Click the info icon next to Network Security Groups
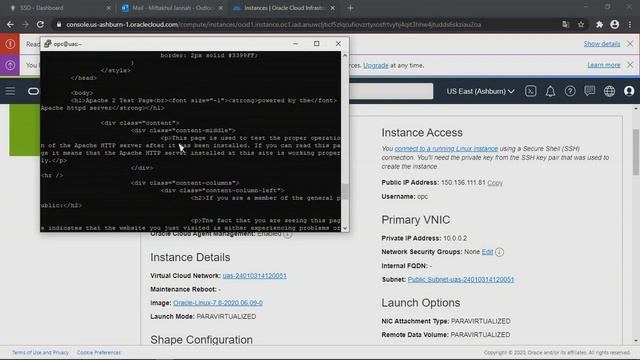 click(x=499, y=252)
